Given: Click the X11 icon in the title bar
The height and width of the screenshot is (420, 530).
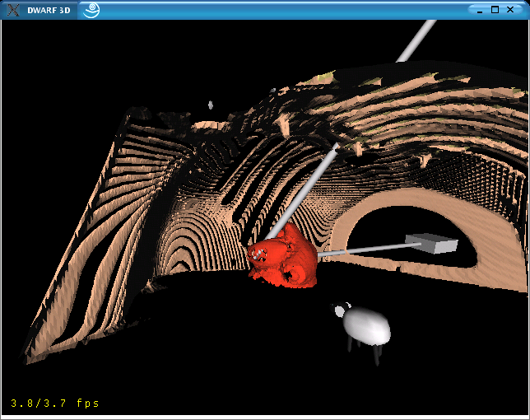Looking at the screenshot, I should tap(13, 10).
